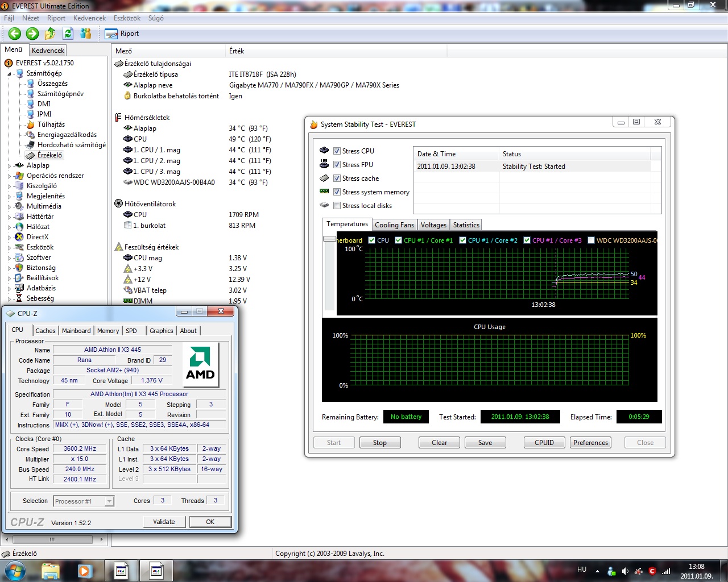
Task: Toggle CPU #1 / Core #2 graph checkbox
Action: (462, 240)
